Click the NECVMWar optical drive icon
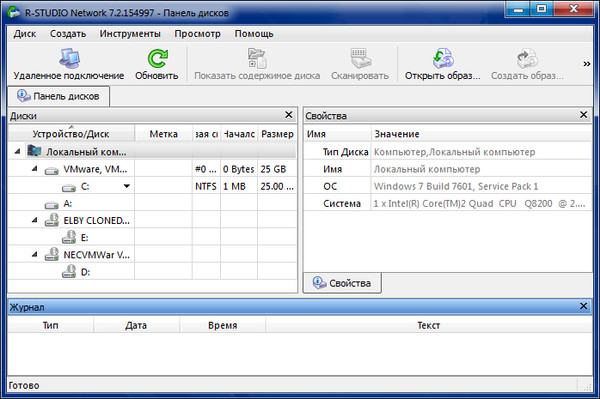Screen dimensions: 600x399 tap(51, 254)
